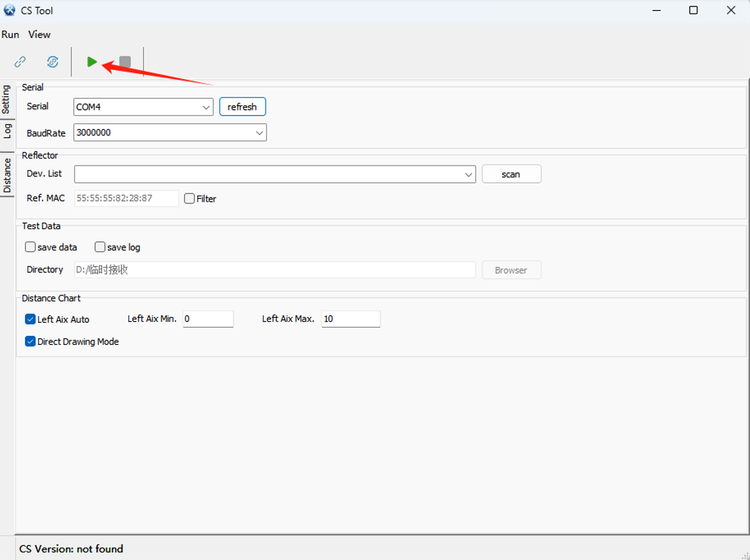Switch to the Distance side tab

7,175
